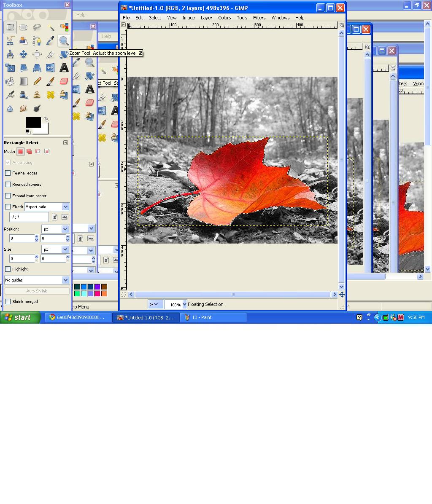Pick the Crop knife tool

click(51, 54)
